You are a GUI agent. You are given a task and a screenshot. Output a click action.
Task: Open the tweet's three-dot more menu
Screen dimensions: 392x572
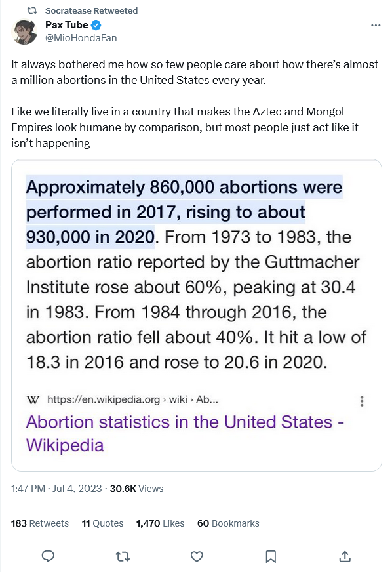[x=376, y=25]
